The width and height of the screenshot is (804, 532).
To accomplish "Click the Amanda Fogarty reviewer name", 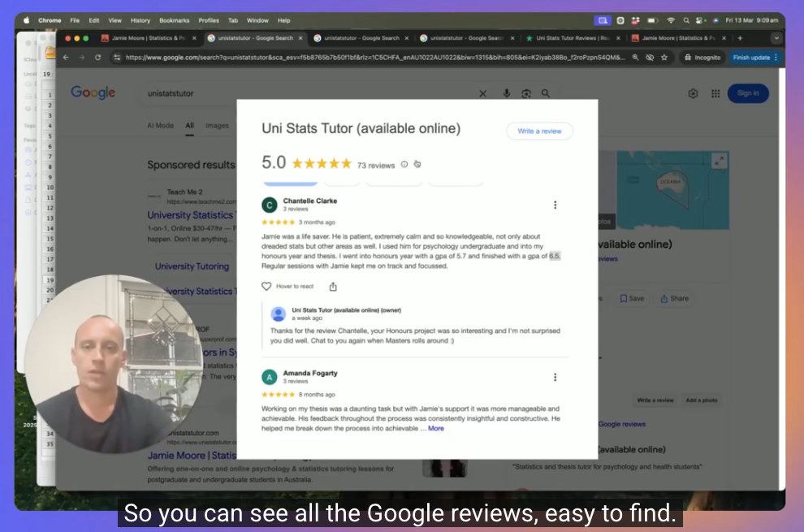I will click(310, 374).
